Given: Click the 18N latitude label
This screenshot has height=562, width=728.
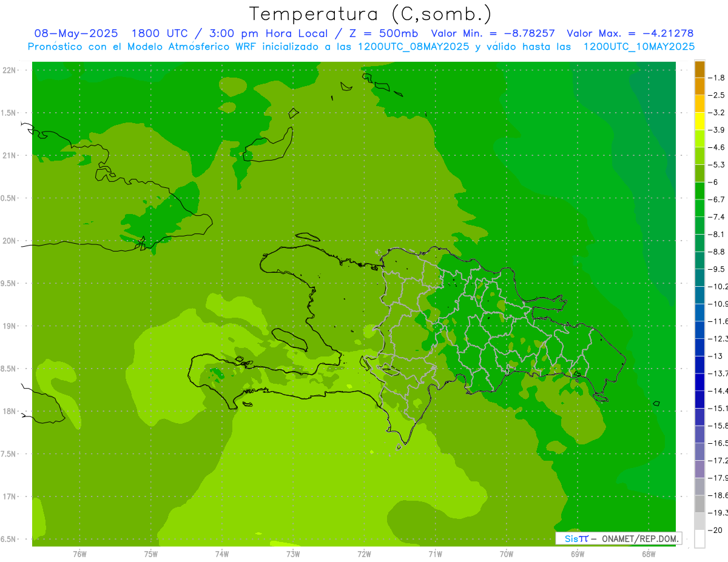Looking at the screenshot, I should pos(9,411).
